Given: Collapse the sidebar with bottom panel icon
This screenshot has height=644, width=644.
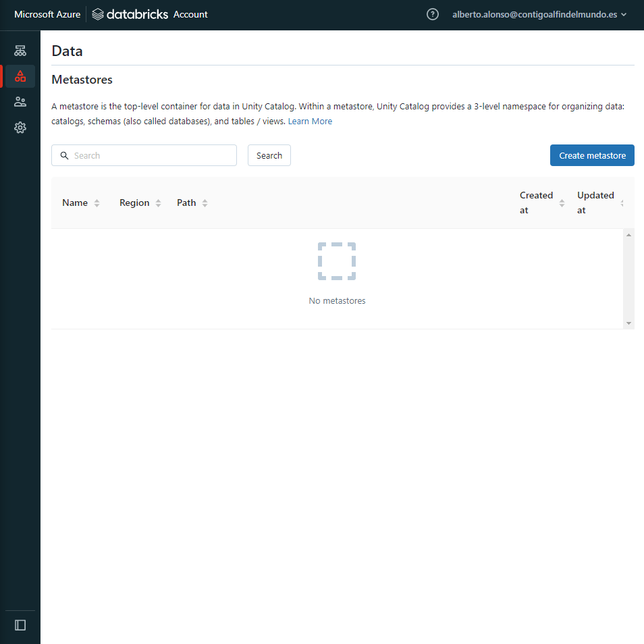Looking at the screenshot, I should 20,625.
